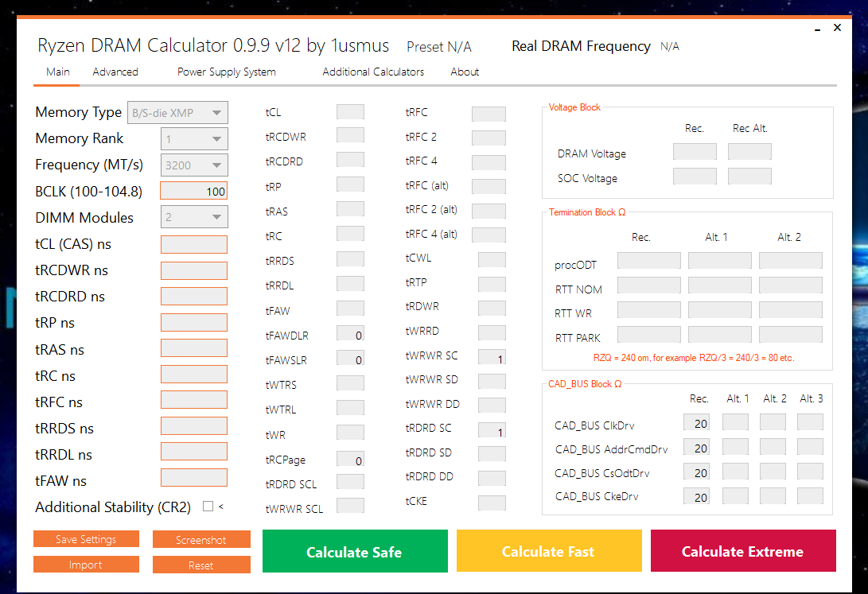Click the Save Settings button
This screenshot has height=594, width=868.
tap(86, 539)
